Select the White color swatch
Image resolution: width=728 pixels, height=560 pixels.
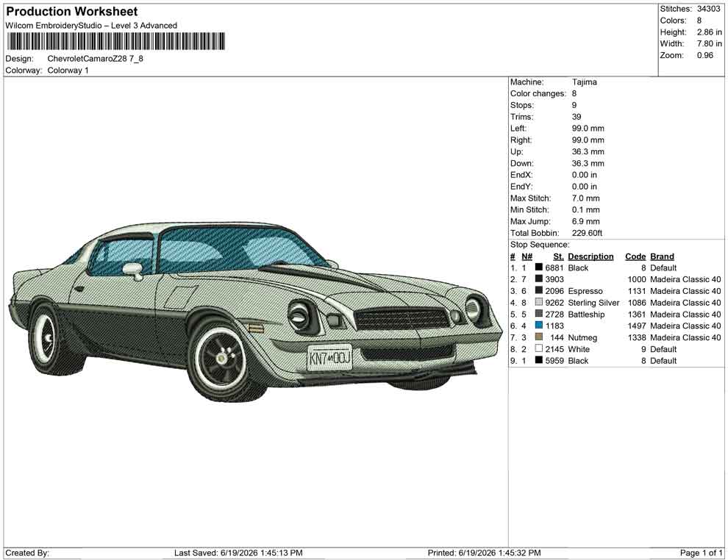538,348
